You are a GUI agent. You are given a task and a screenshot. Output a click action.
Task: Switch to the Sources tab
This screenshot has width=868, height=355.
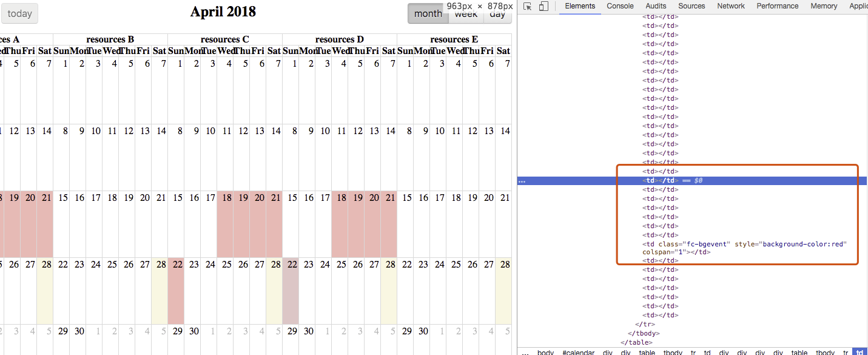tap(691, 6)
